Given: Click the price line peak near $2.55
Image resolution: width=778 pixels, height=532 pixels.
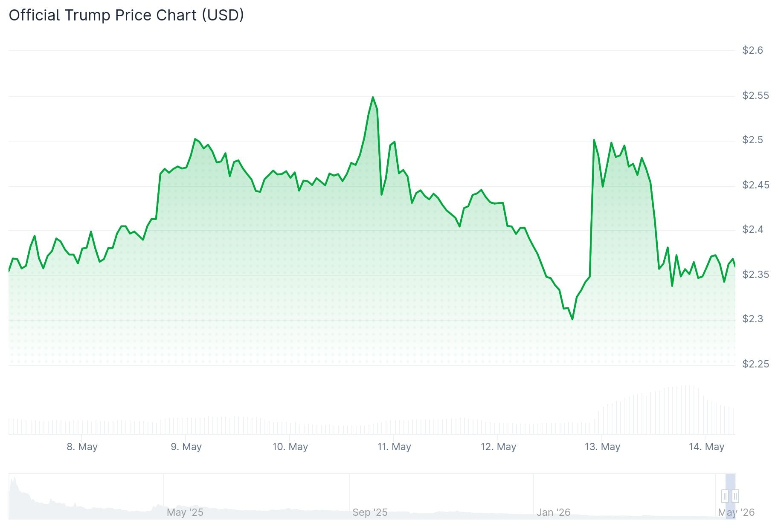Looking at the screenshot, I should pyautogui.click(x=373, y=97).
